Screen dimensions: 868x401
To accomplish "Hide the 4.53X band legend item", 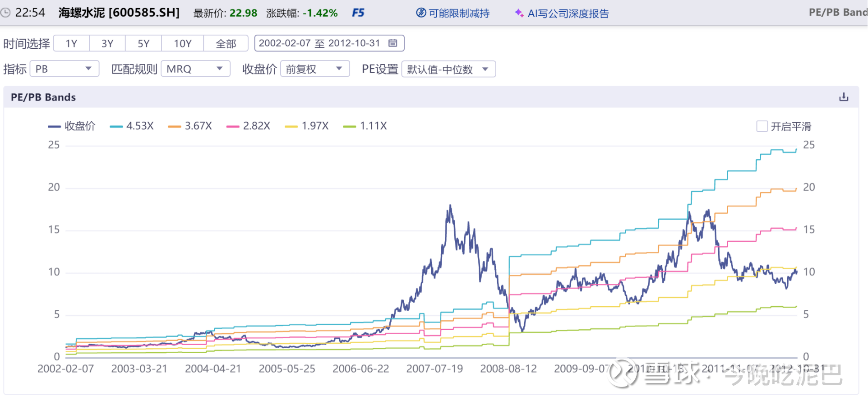I will tap(132, 126).
